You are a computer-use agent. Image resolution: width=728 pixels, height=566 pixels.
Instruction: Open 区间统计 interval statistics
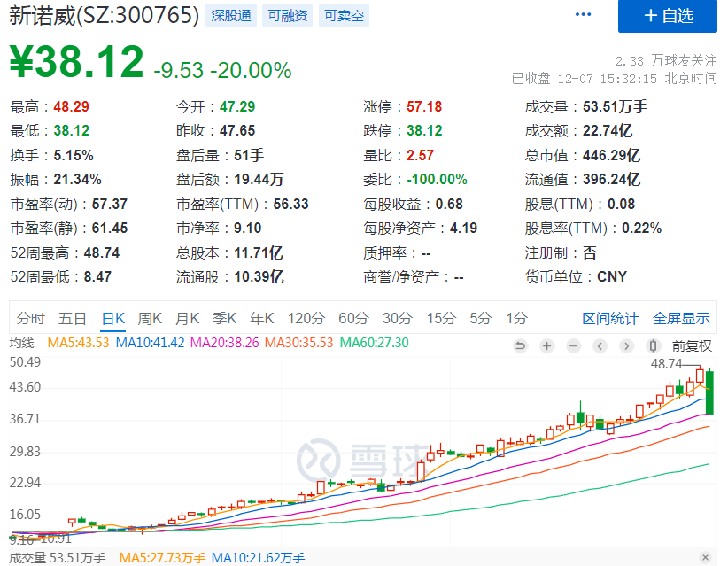click(x=610, y=319)
